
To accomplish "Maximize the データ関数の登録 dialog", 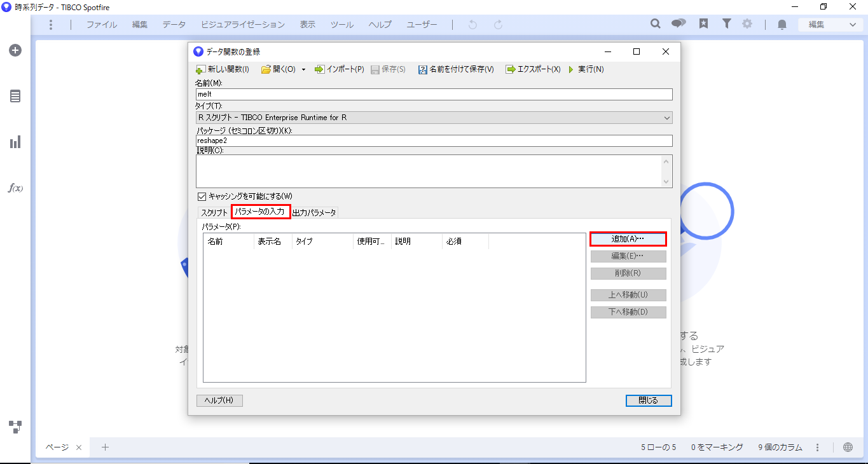I will 637,52.
